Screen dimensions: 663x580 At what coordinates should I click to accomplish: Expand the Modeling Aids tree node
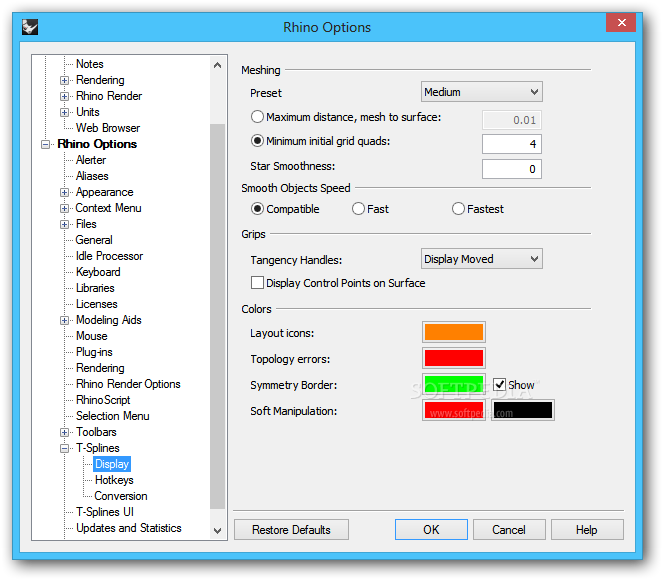pyautogui.click(x=64, y=321)
